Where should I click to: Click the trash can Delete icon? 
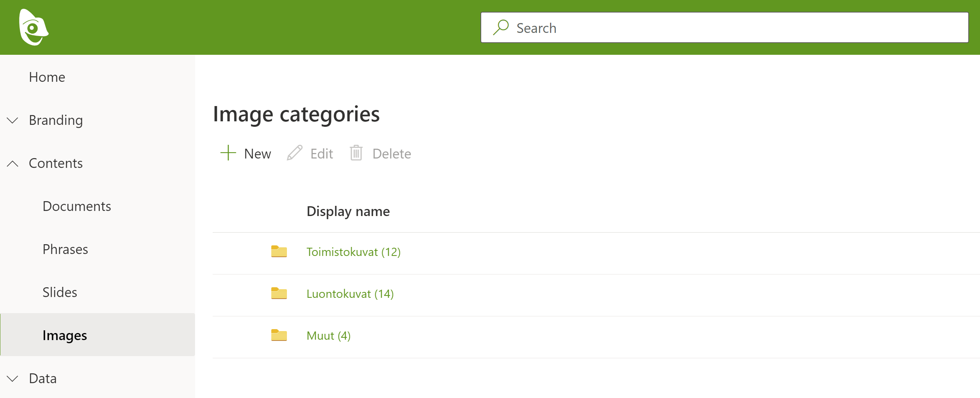pos(356,153)
